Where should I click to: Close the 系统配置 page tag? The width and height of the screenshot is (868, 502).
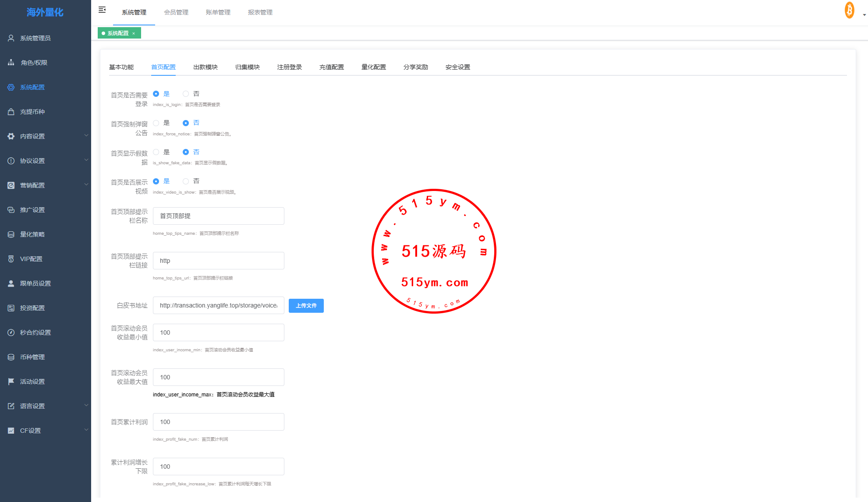[x=134, y=34]
